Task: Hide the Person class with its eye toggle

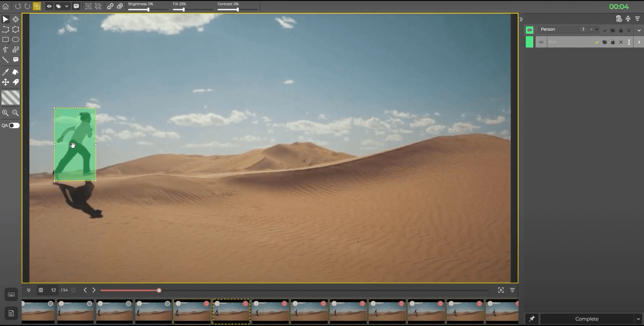Action: 530,30
